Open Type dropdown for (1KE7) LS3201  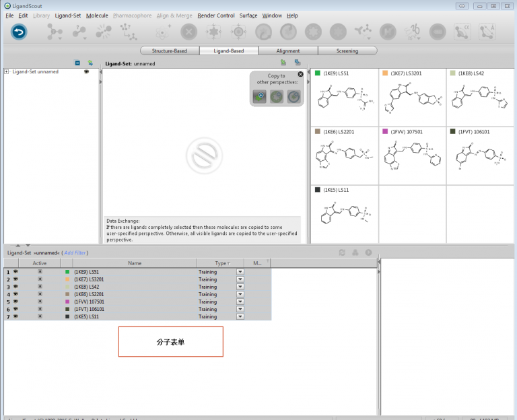click(x=240, y=279)
